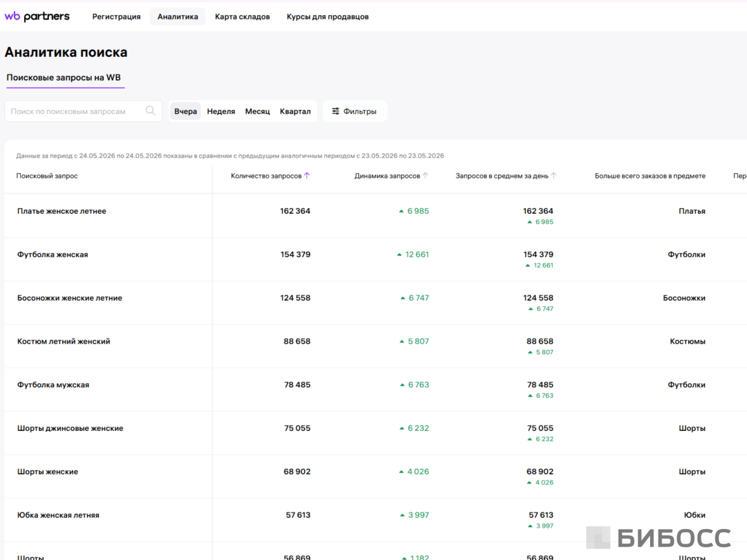Screen dimensions: 747x560
Task: Sort by Количество запросов arrow
Action: point(307,175)
